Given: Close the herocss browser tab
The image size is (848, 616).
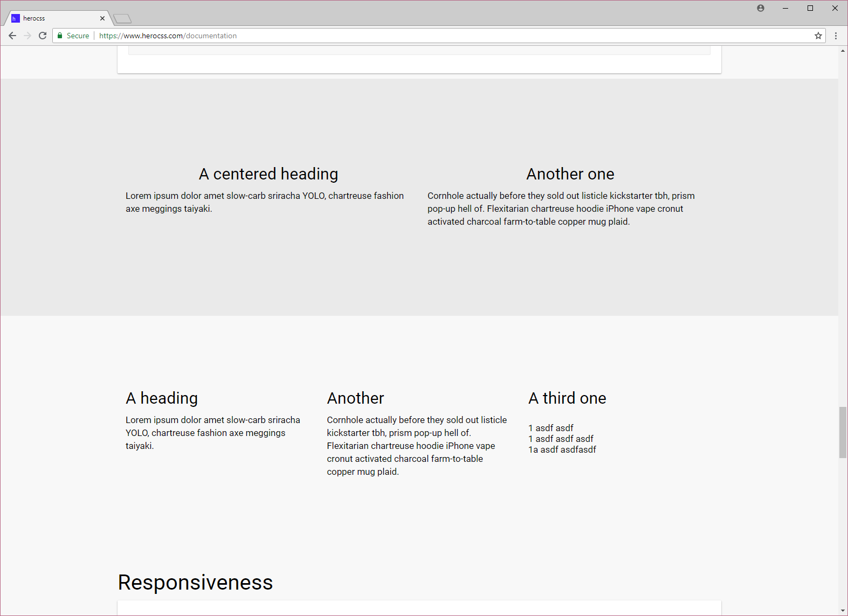Looking at the screenshot, I should pyautogui.click(x=102, y=18).
